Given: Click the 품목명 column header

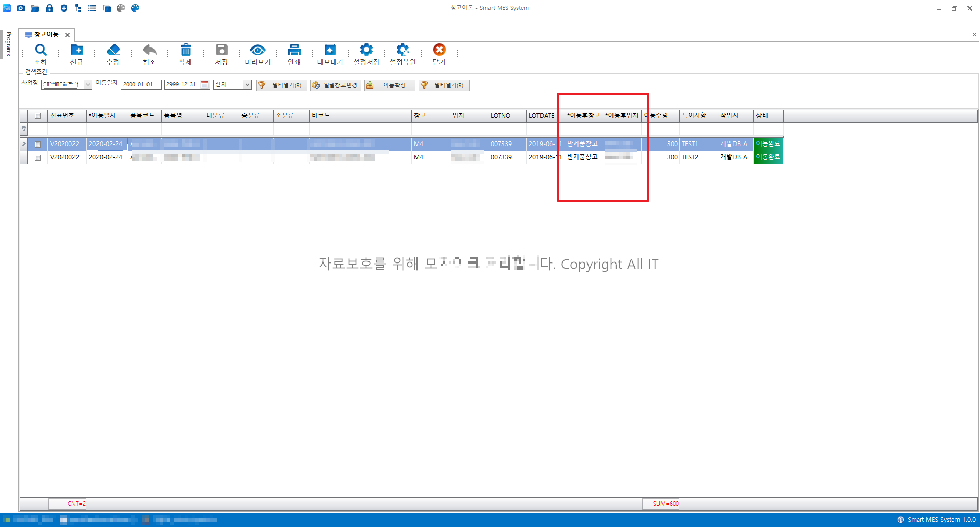Looking at the screenshot, I should coord(183,116).
